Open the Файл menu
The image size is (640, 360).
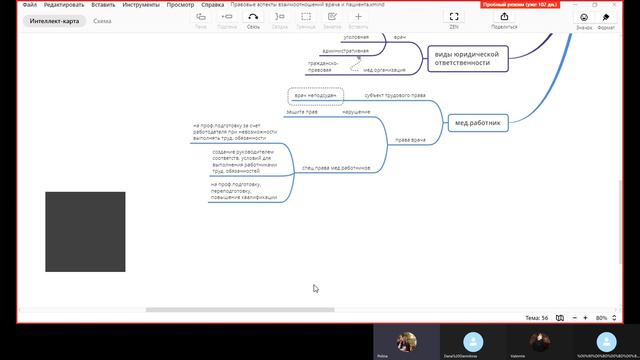coord(30,5)
